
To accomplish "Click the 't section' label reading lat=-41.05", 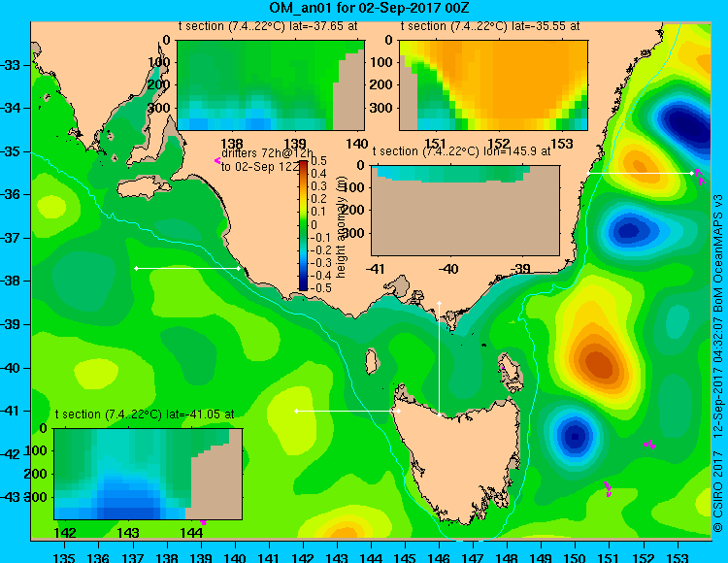I will click(x=145, y=414).
